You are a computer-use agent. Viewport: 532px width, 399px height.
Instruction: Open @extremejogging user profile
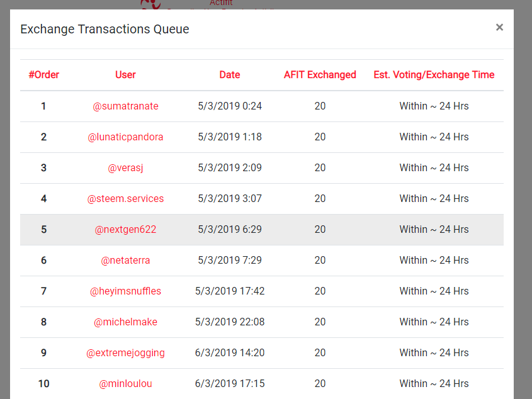[125, 353]
